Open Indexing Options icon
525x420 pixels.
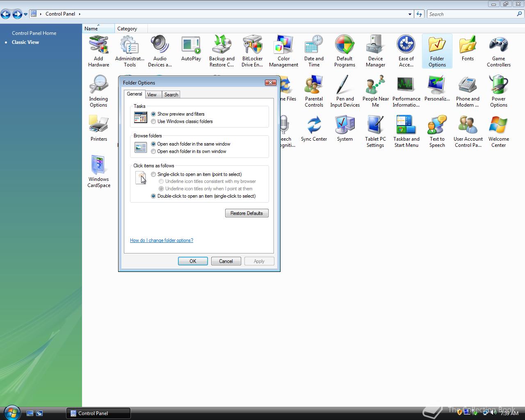pos(98,91)
